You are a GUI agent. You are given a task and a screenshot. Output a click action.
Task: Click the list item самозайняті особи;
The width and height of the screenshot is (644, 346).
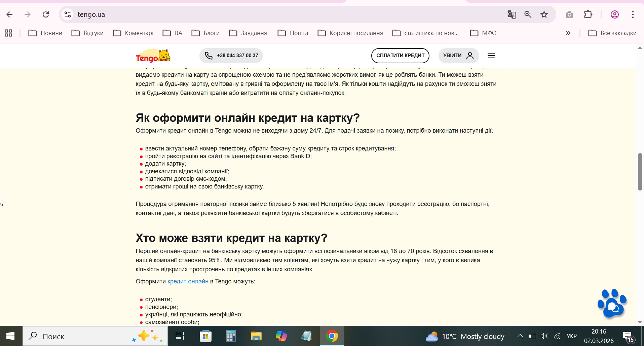(172, 322)
